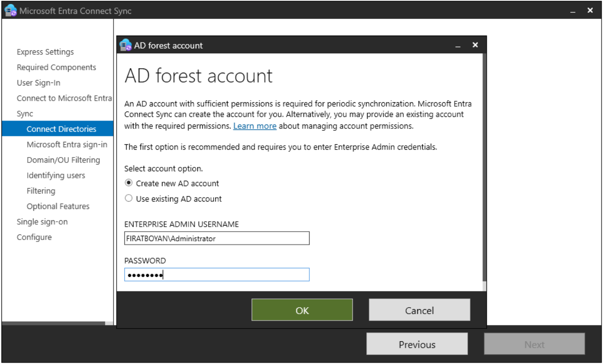Minimize the Entra Connect Sync window
Viewport: 603px width, 364px height.
tap(573, 11)
